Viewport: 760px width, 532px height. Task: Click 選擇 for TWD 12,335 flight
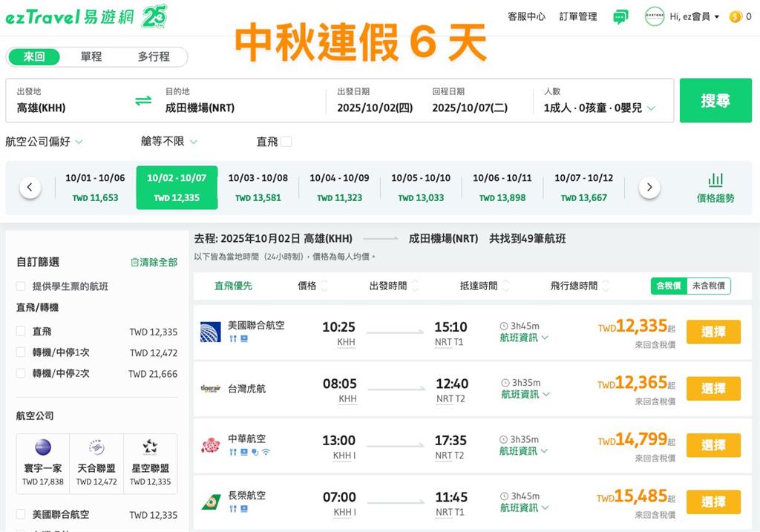click(713, 332)
